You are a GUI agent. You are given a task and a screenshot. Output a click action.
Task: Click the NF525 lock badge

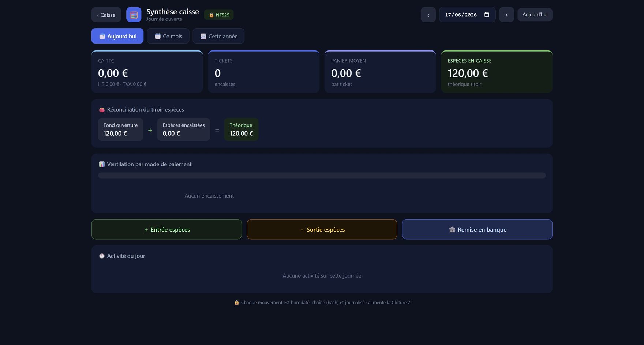point(219,15)
